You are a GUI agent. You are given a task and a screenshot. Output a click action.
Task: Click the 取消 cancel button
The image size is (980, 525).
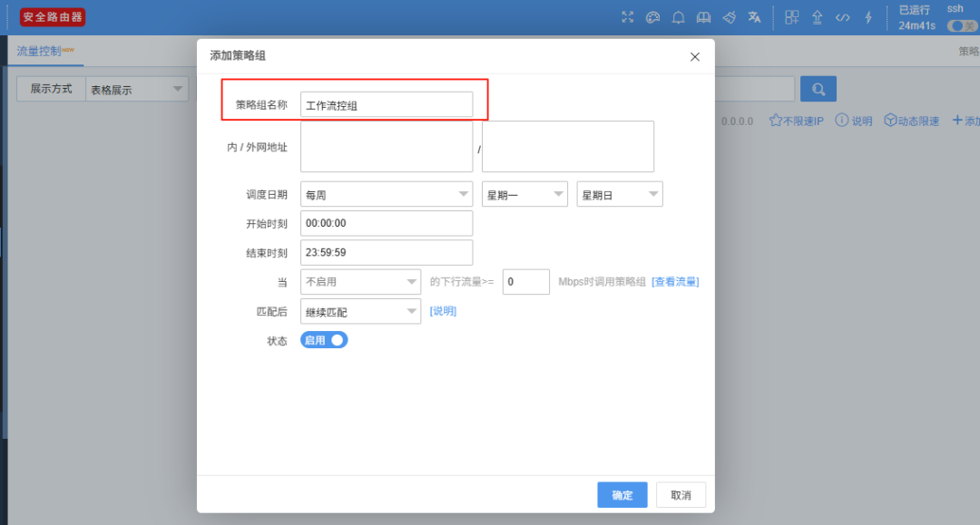pyautogui.click(x=681, y=495)
